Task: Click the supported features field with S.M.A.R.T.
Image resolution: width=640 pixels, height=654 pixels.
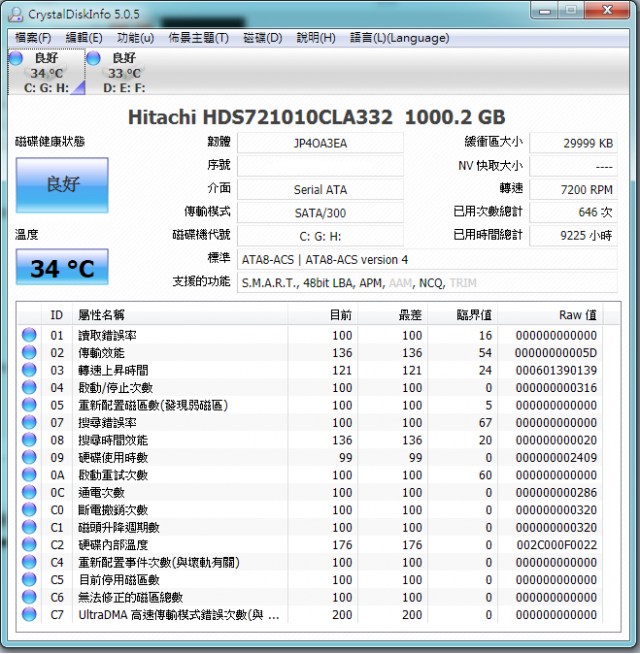Action: (427, 283)
